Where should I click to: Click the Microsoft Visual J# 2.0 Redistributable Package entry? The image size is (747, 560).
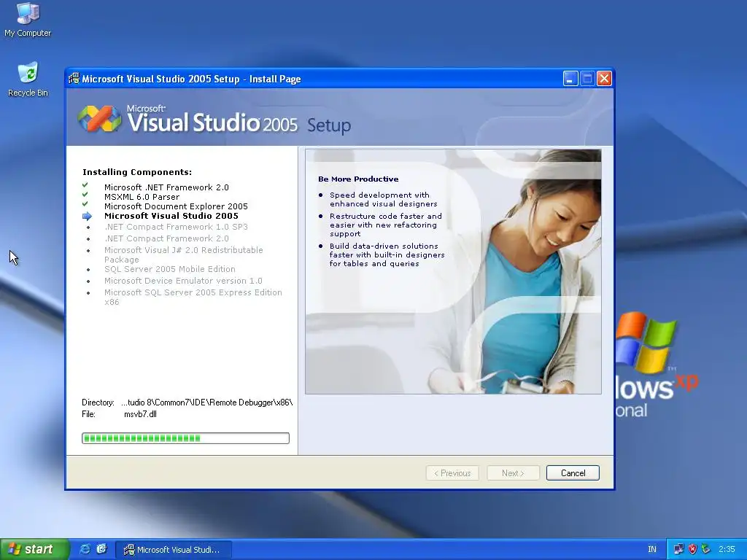click(x=183, y=254)
